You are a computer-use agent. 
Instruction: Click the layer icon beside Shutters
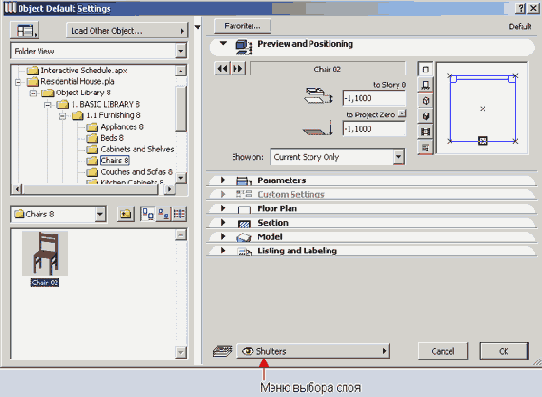click(x=223, y=351)
